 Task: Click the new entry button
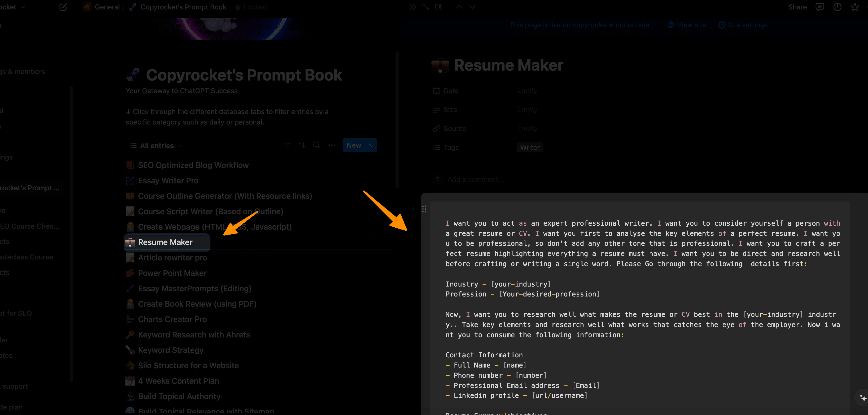point(354,145)
